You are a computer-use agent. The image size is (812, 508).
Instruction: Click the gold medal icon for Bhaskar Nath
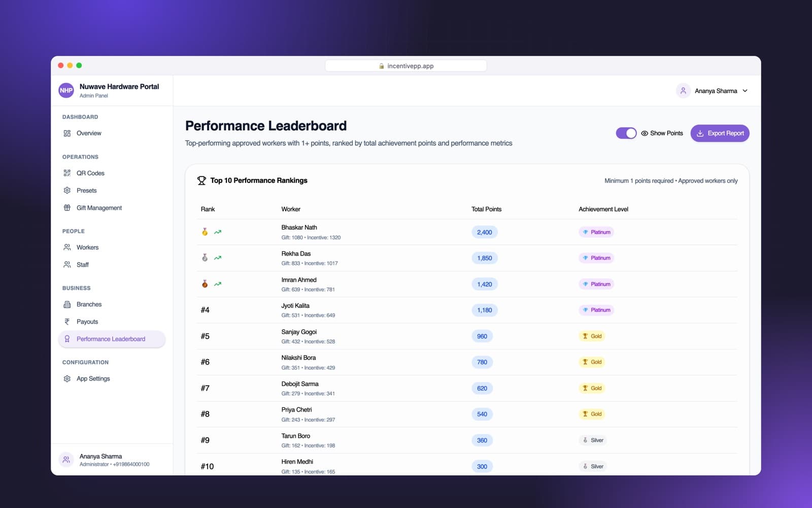[x=205, y=232]
